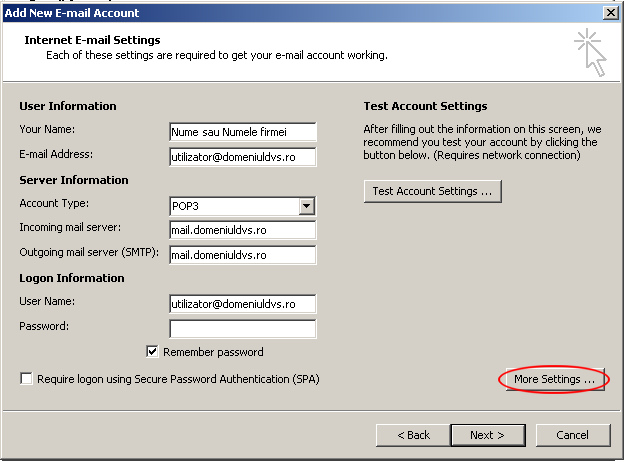Click the "Your Name:" label
This screenshot has width=625, height=462.
click(47, 129)
